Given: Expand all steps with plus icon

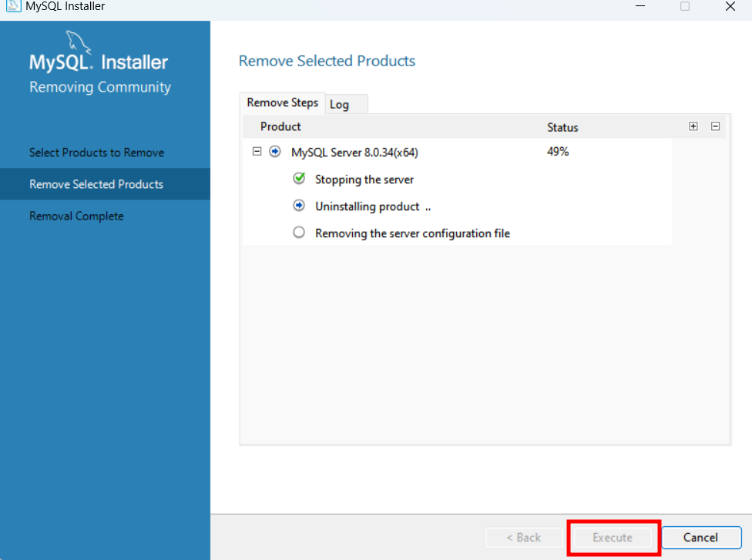Looking at the screenshot, I should coord(693,126).
